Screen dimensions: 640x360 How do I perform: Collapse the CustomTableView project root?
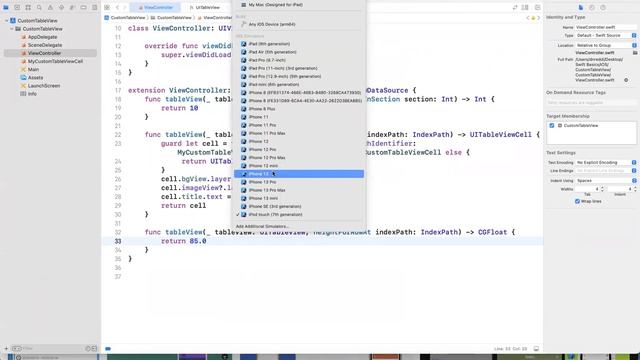(x=7, y=20)
